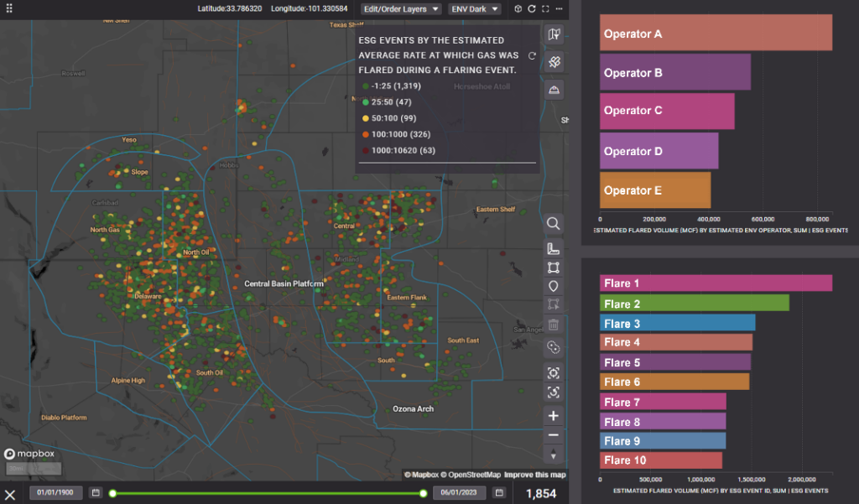Select the flare events layer icon
This screenshot has width=859, height=504.
point(554,61)
